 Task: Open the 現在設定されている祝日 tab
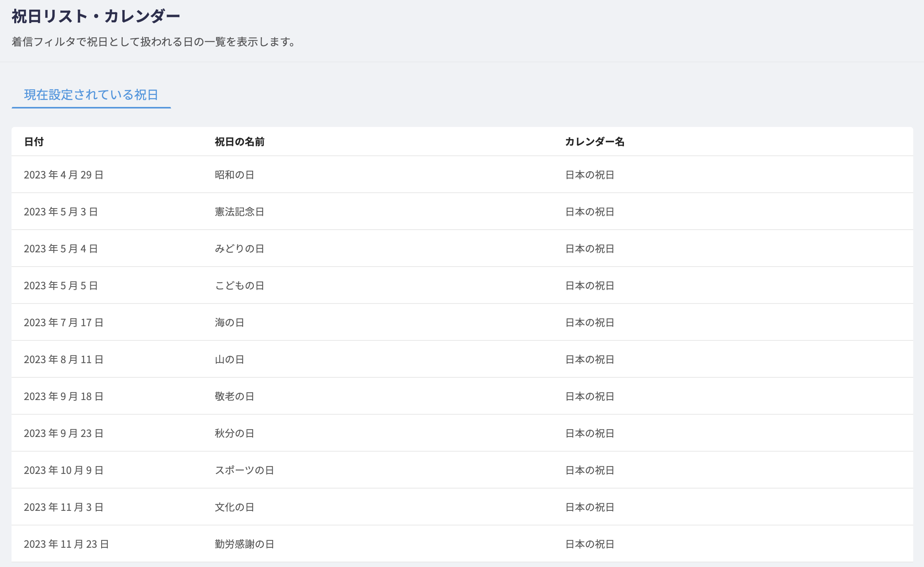(91, 95)
